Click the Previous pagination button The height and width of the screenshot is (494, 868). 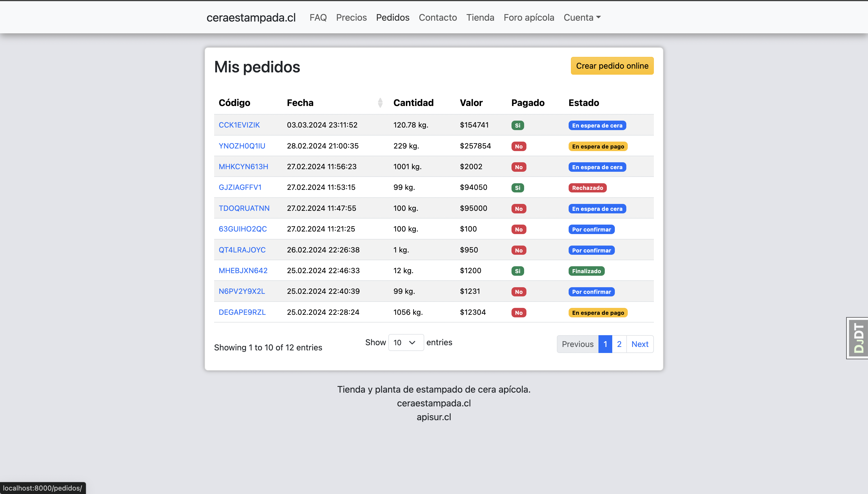click(x=578, y=344)
